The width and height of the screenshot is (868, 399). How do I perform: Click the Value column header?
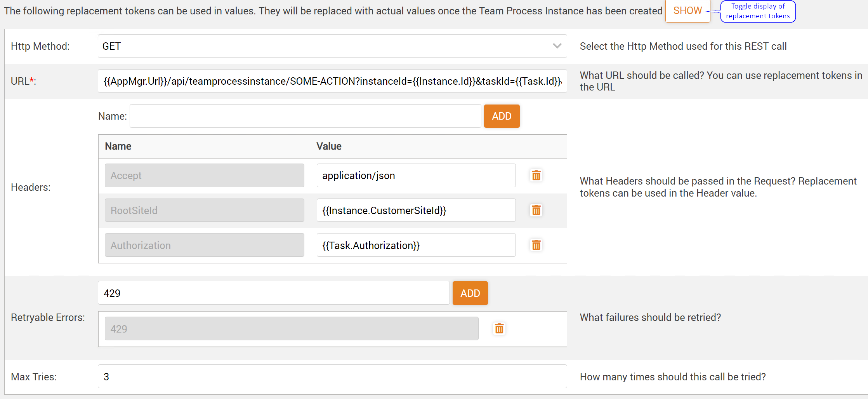point(329,146)
